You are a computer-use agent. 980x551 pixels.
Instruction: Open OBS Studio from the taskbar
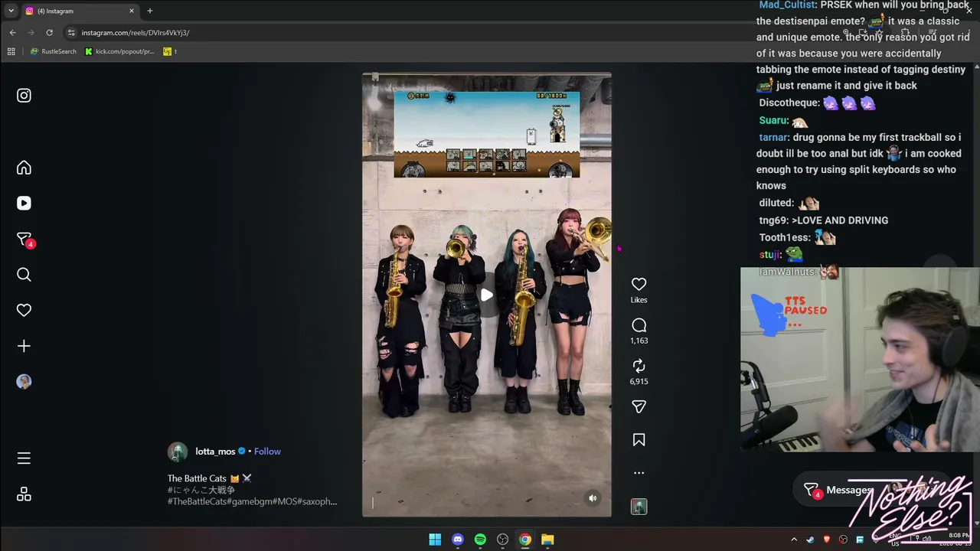[502, 540]
